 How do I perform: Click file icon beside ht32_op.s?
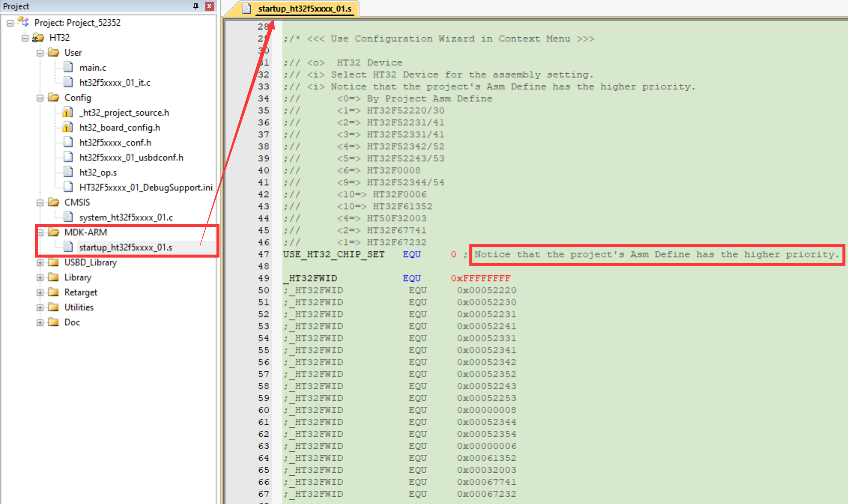(68, 172)
